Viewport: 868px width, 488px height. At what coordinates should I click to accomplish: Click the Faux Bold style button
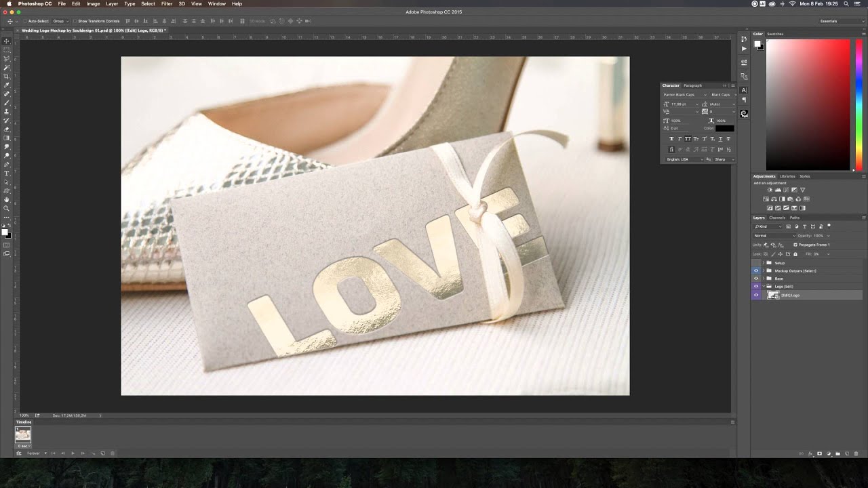[x=671, y=139]
